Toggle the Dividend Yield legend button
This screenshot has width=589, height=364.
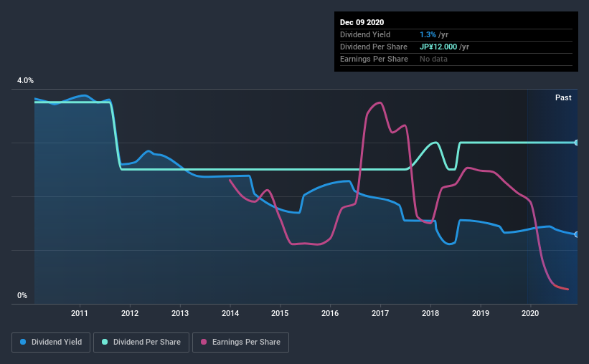click(x=51, y=343)
